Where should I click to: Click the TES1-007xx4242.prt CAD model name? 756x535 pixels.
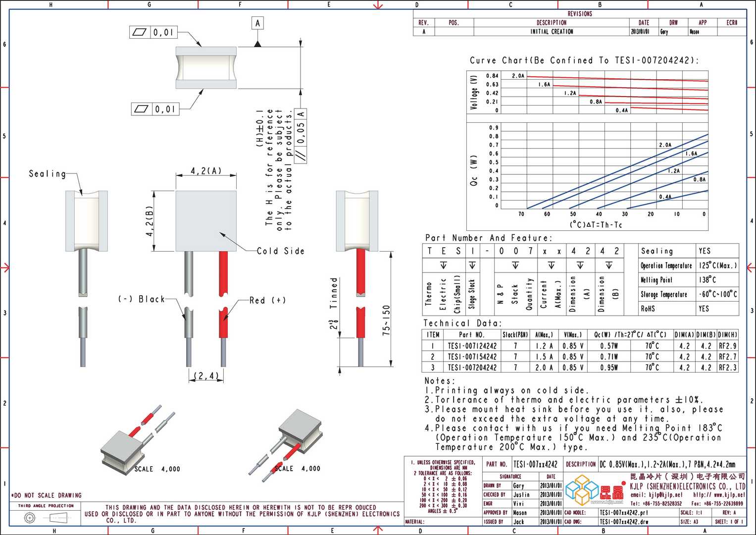624,513
